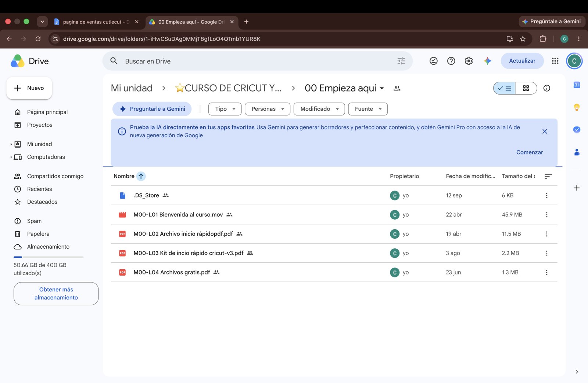Viewport: 588px width, 383px height.
Task: Open the Help question mark icon
Action: pyautogui.click(x=451, y=61)
